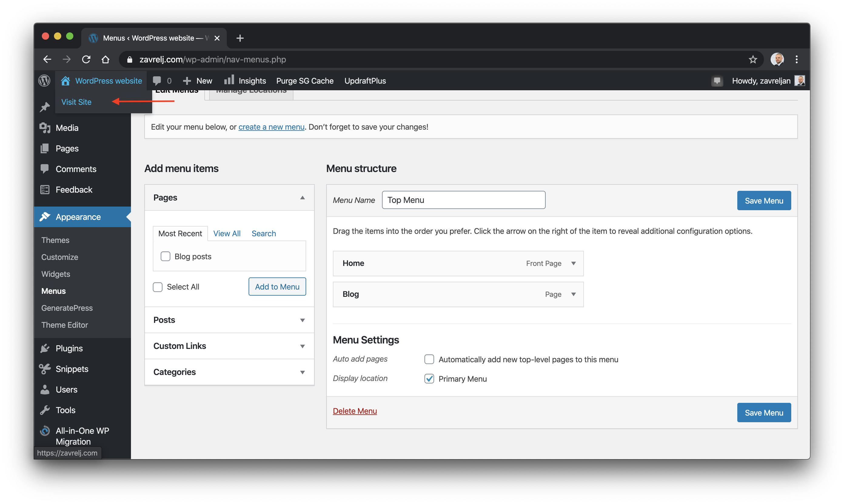Screen dimensions: 844x504
Task: Reload the page with refresh icon
Action: click(86, 59)
